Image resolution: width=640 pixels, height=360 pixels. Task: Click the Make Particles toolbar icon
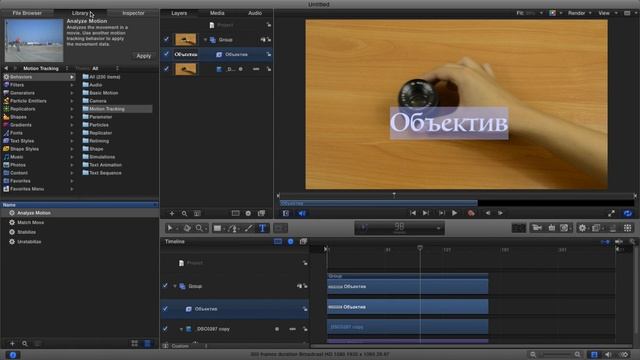tap(613, 228)
